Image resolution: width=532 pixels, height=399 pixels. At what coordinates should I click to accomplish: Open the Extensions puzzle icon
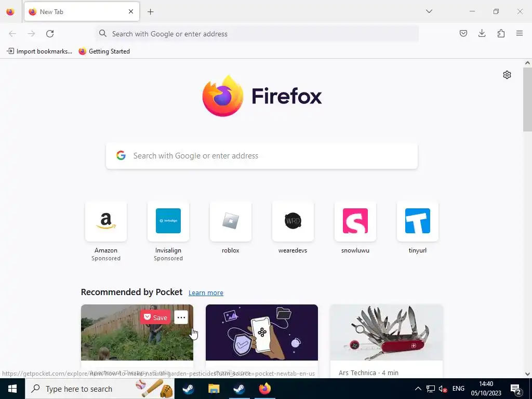tap(501, 33)
